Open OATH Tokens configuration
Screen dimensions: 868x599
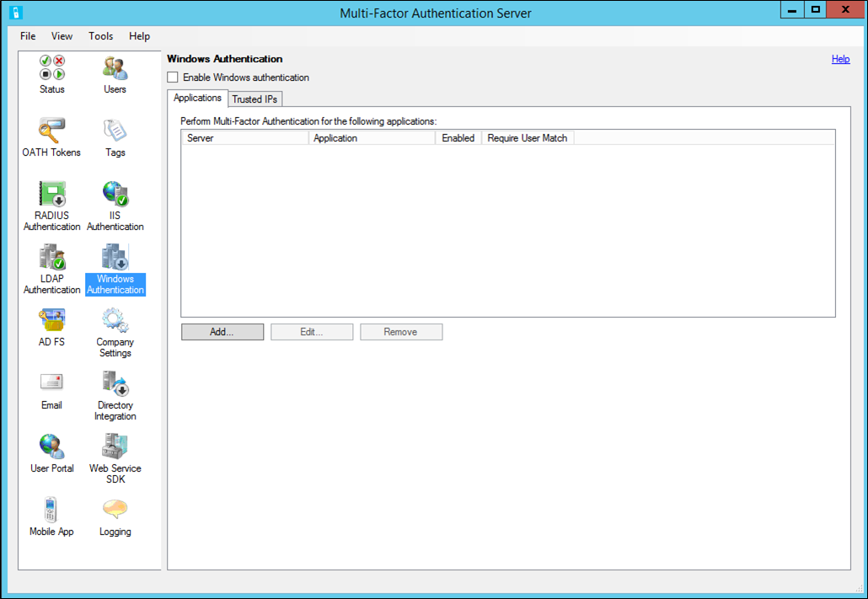(51, 132)
